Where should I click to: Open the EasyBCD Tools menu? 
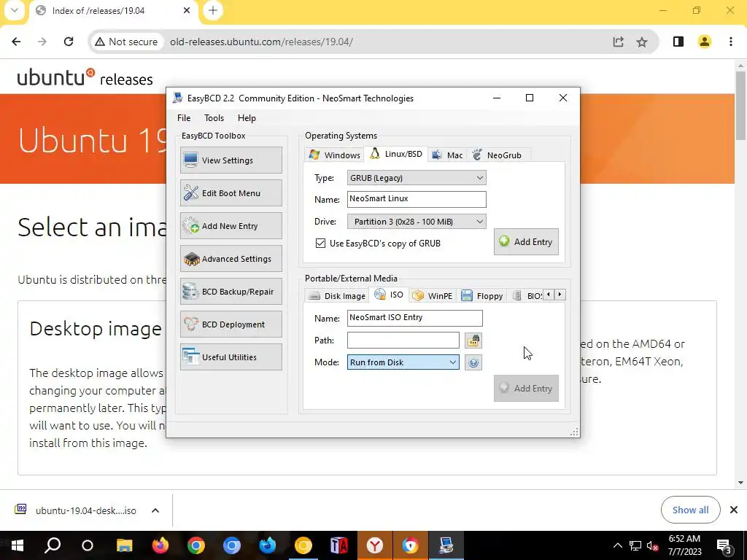point(214,117)
